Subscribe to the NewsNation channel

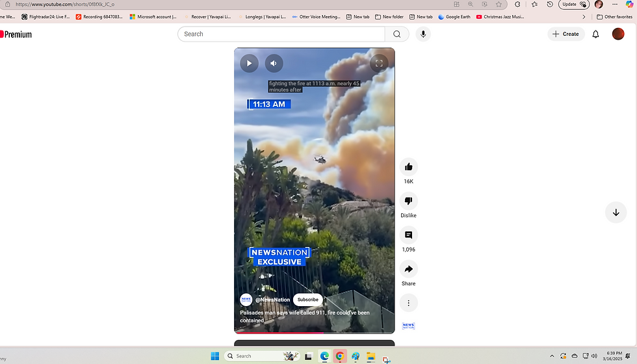(x=308, y=300)
